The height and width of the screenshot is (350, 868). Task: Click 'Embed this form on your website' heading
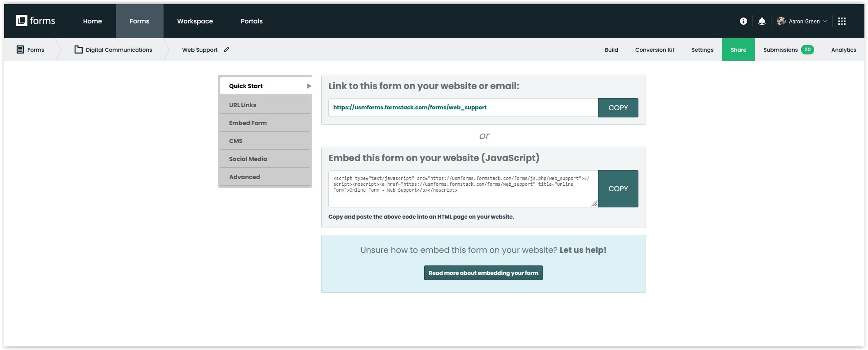(x=434, y=158)
